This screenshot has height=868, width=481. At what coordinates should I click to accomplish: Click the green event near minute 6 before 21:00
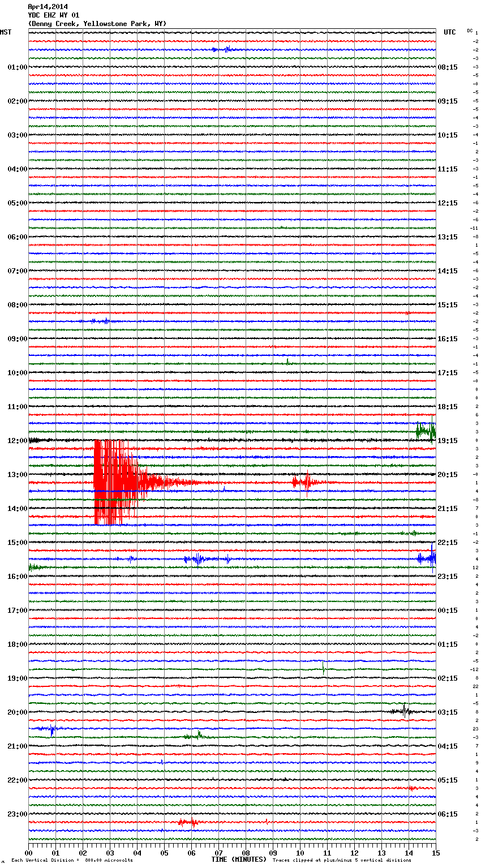click(198, 736)
